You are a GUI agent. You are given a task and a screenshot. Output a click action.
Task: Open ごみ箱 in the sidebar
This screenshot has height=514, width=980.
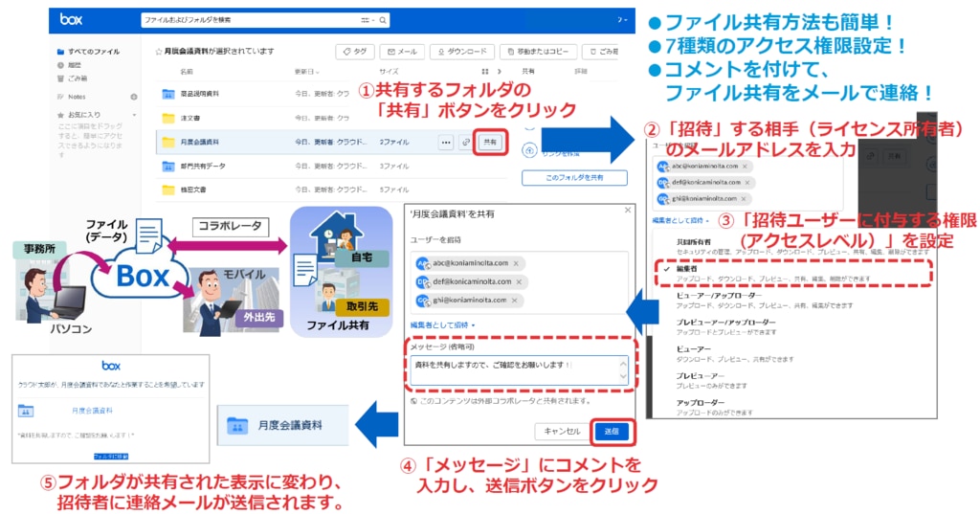pyautogui.click(x=72, y=78)
